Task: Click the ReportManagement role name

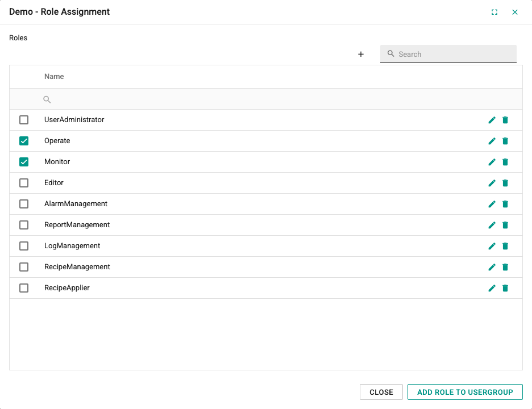Action: coord(77,225)
